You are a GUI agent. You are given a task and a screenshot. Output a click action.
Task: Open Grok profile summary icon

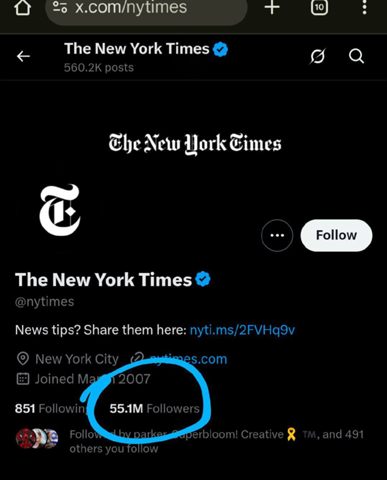point(317,56)
